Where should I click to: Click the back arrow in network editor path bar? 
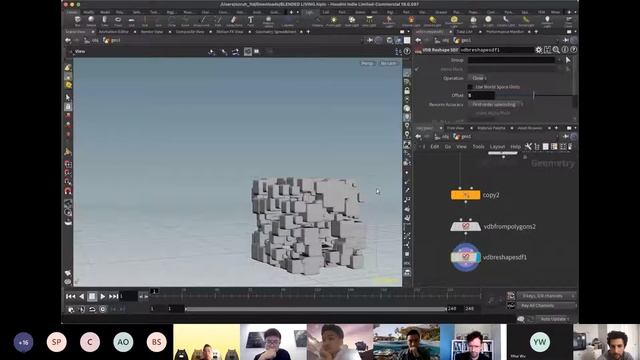point(418,137)
